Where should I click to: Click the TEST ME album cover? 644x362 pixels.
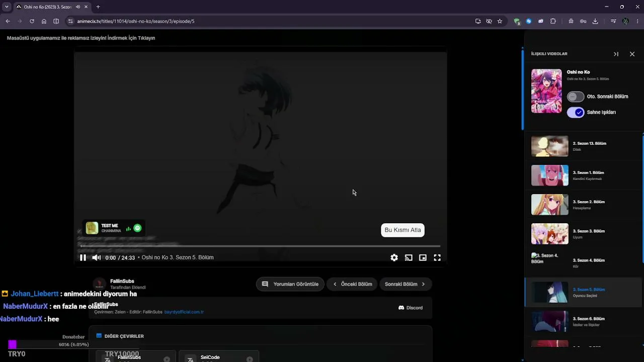(92, 228)
